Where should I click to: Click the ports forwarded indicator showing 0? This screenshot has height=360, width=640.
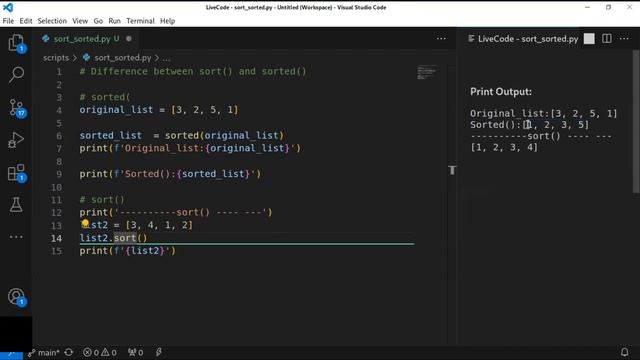(136, 352)
